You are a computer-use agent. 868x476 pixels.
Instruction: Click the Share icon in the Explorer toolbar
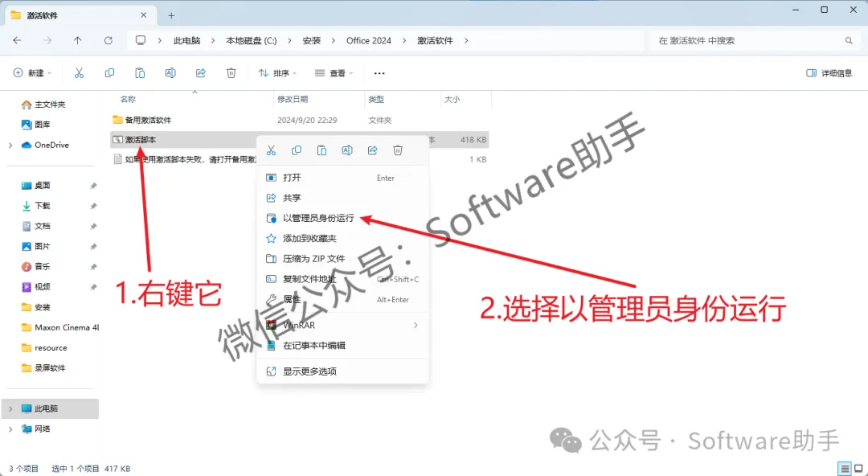coord(201,73)
